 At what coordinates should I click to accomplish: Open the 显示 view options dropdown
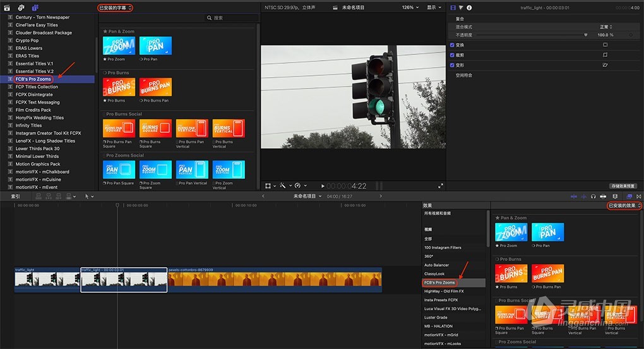coord(434,8)
